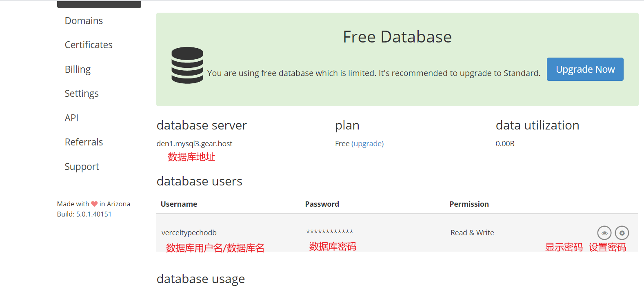Open the Referrals page

coord(84,142)
